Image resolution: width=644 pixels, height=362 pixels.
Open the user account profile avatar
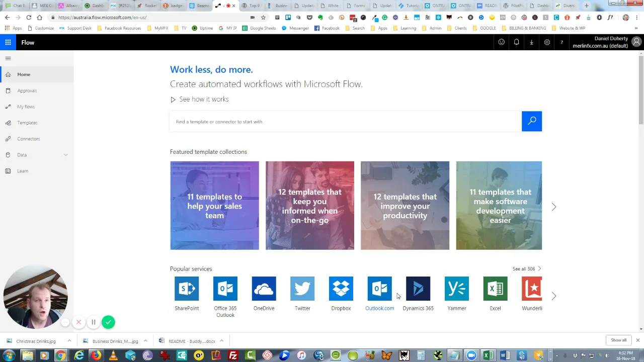637,42
